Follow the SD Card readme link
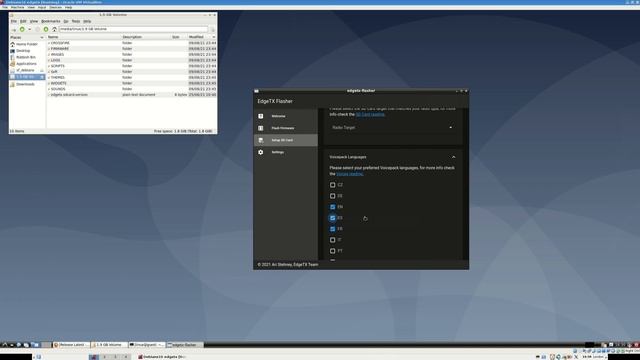The width and height of the screenshot is (640, 360). pos(370,114)
